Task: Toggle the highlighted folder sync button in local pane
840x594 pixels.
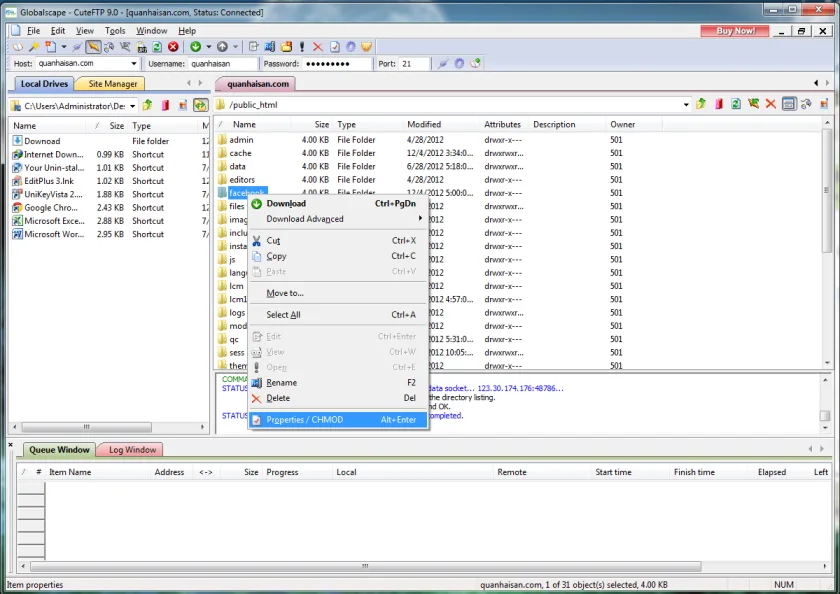Action: pyautogui.click(x=200, y=105)
